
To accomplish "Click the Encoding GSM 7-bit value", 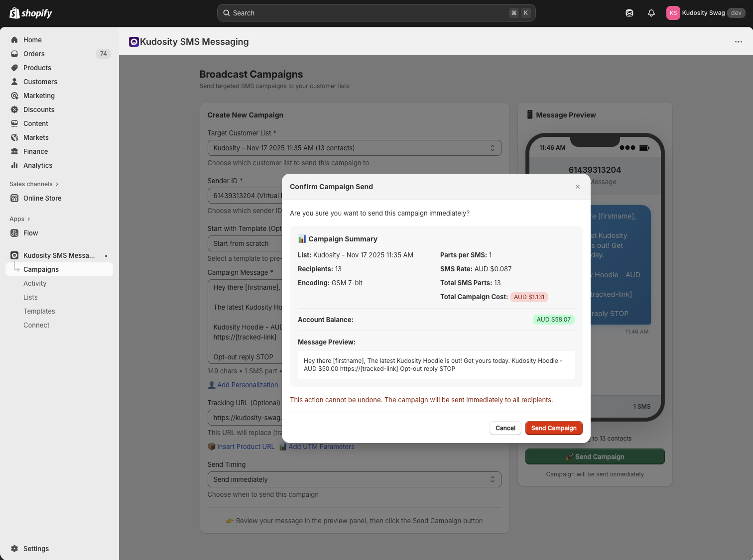I will 347,283.
